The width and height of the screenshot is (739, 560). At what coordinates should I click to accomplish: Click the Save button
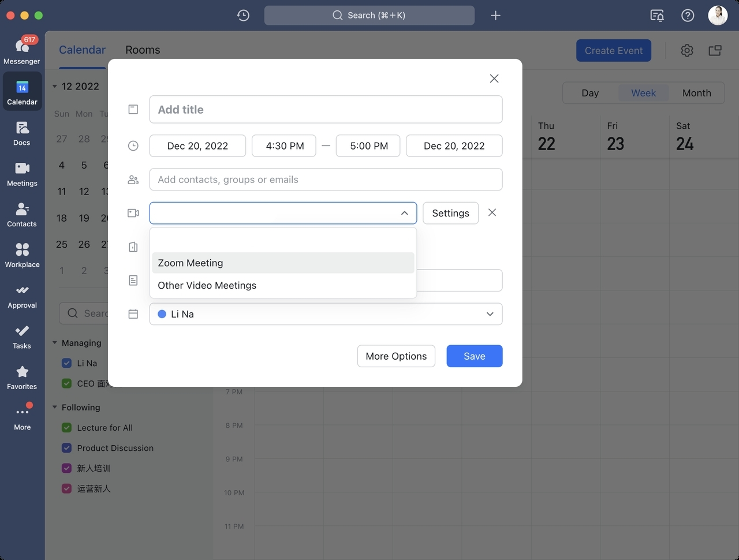pyautogui.click(x=474, y=356)
